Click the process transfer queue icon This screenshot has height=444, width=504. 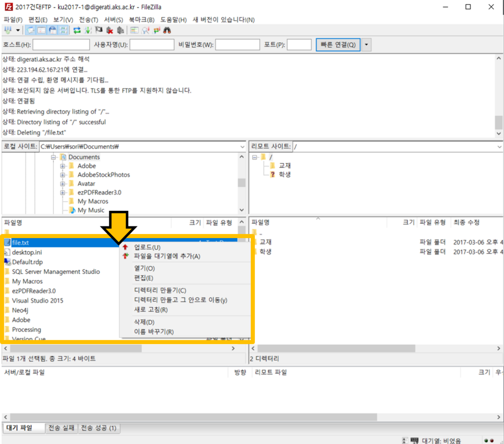point(88,30)
